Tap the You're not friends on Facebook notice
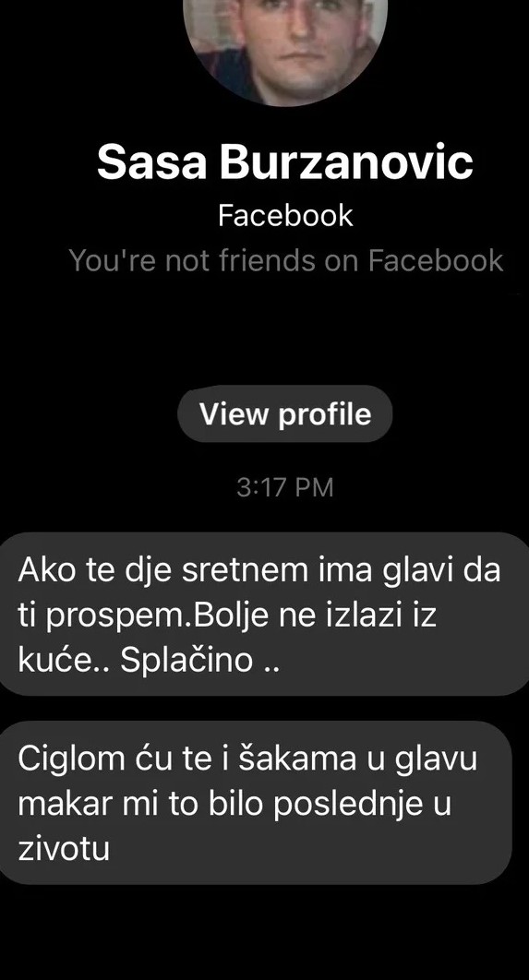 tap(286, 260)
